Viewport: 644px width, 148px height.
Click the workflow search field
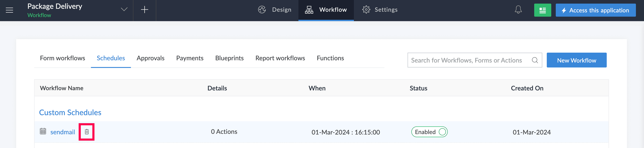pos(466,60)
